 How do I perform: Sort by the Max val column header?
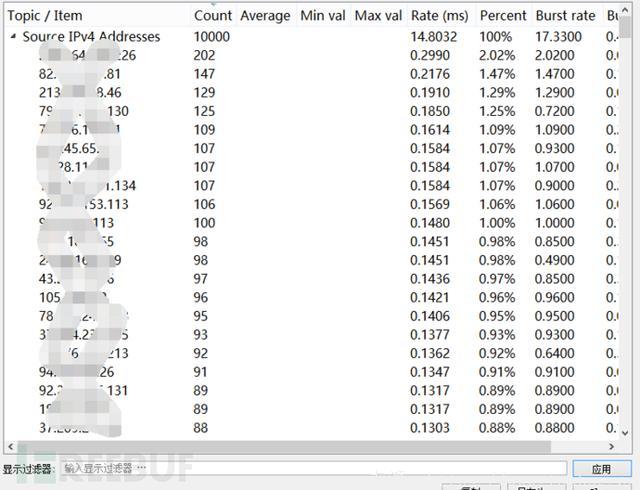[378, 16]
